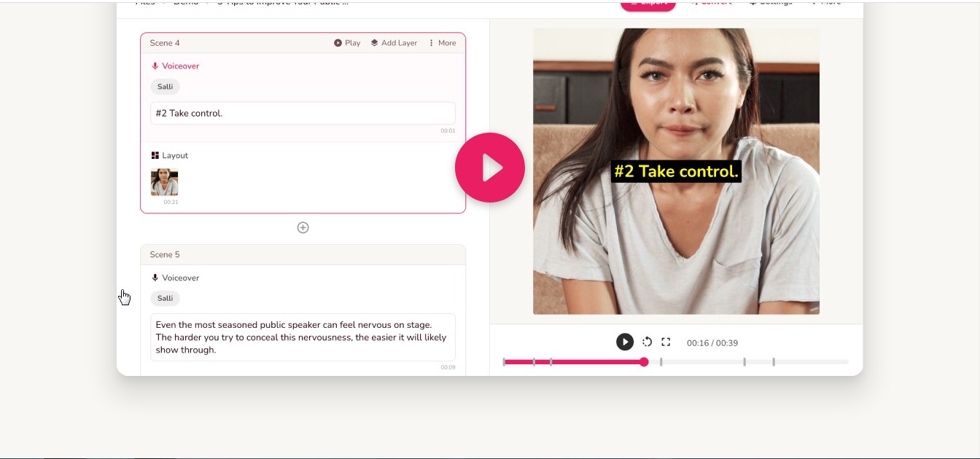Select the Scene 5 header
Screen dimensions: 980x459
point(303,254)
